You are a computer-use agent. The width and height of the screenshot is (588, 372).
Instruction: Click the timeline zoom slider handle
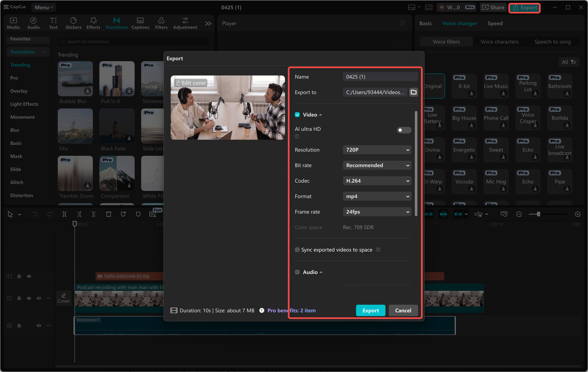[538, 214]
